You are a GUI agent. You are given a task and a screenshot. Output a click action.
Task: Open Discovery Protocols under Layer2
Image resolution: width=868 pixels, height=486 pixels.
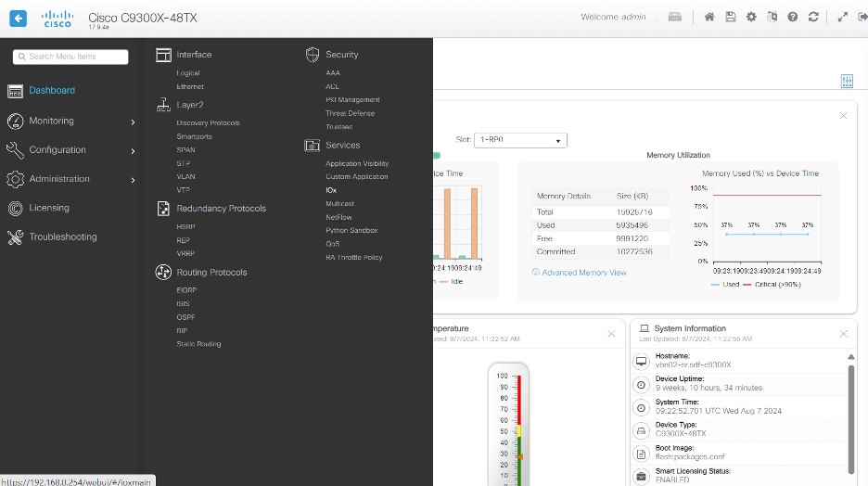click(x=208, y=122)
